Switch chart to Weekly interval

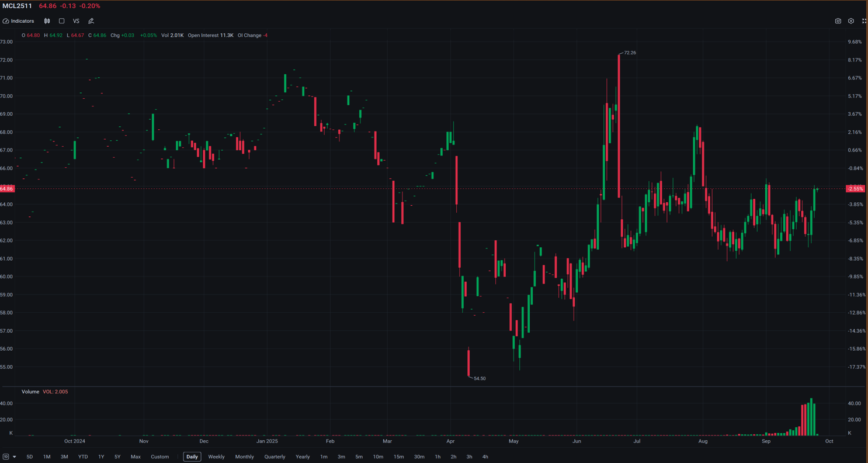pos(216,457)
